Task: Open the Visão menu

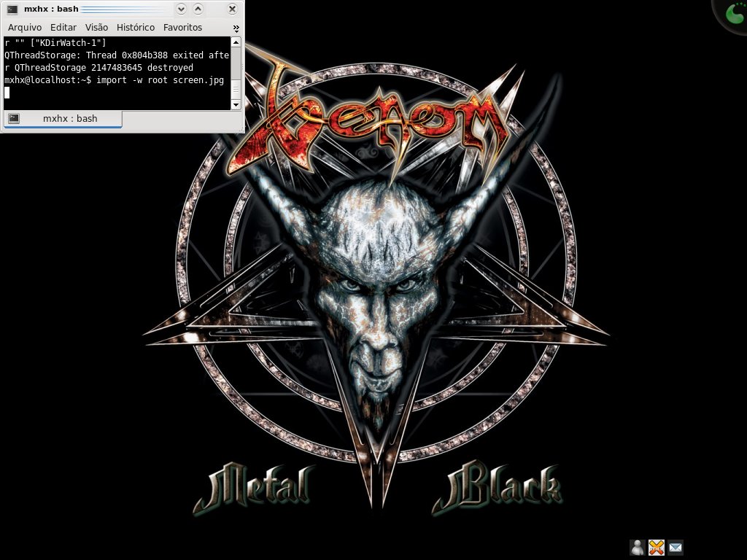Action: pos(97,28)
